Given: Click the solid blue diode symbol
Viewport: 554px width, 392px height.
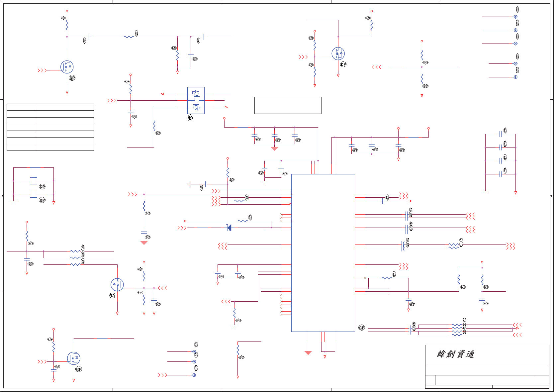Looking at the screenshot, I should pos(229,228).
